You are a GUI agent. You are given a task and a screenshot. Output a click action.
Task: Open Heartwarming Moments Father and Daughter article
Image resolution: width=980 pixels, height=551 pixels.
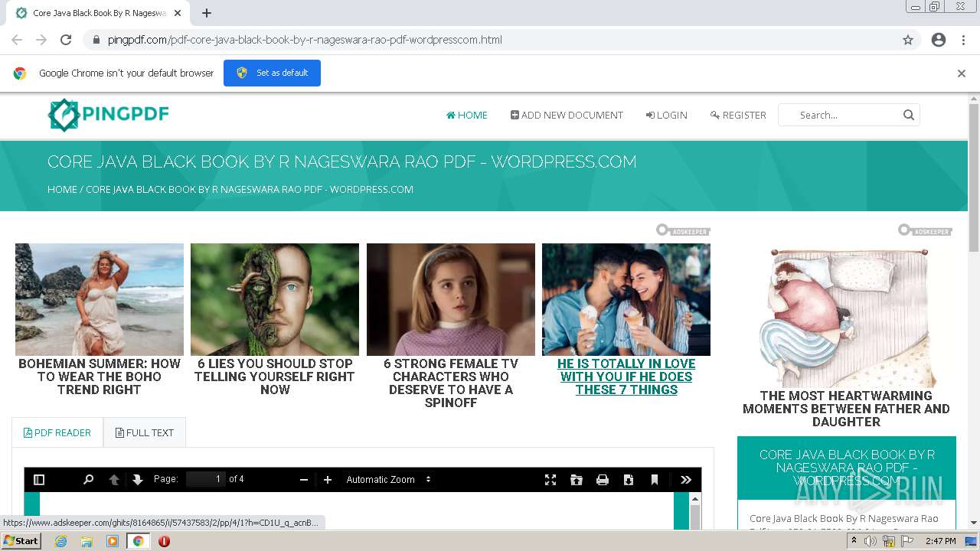pyautogui.click(x=846, y=409)
